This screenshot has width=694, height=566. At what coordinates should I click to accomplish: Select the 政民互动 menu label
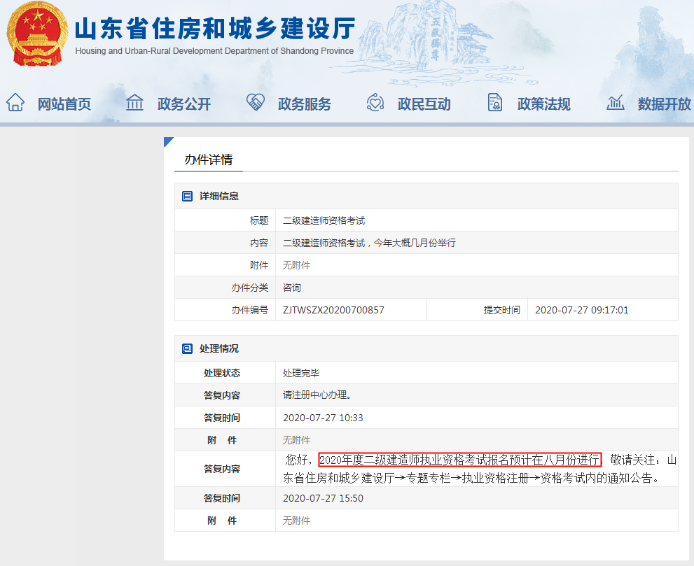[x=424, y=104]
